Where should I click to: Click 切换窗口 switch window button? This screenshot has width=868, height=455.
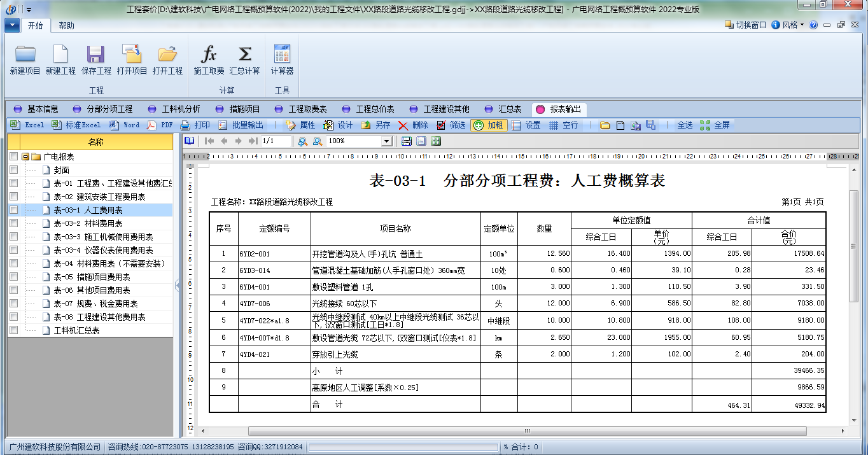tap(746, 25)
